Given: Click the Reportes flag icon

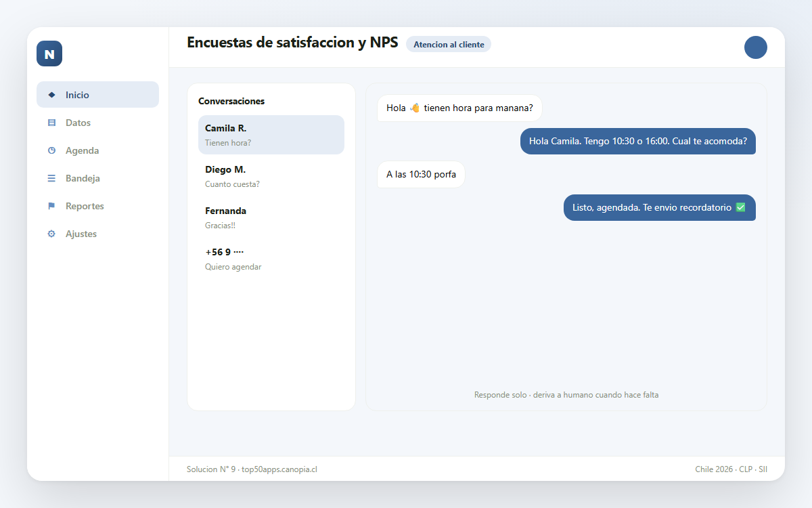Looking at the screenshot, I should [51, 206].
